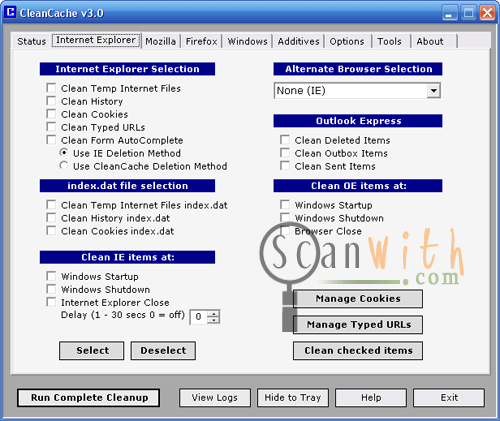The image size is (500, 421).
Task: Switch to the Status tab
Action: [31, 41]
